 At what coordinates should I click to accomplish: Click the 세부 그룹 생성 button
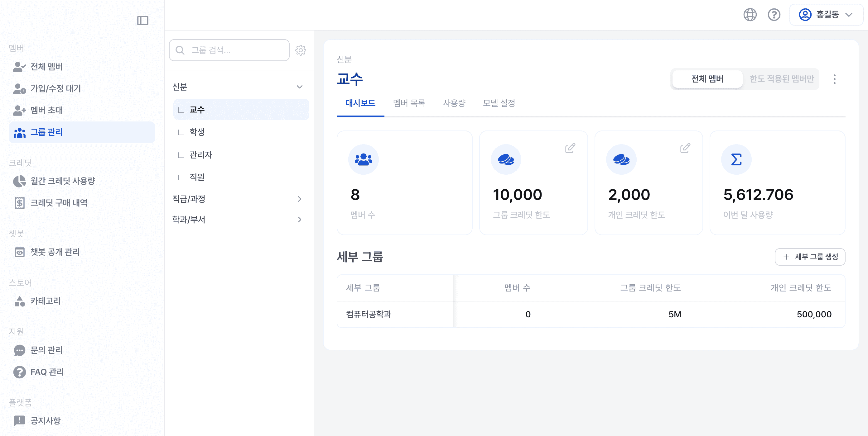[810, 257]
